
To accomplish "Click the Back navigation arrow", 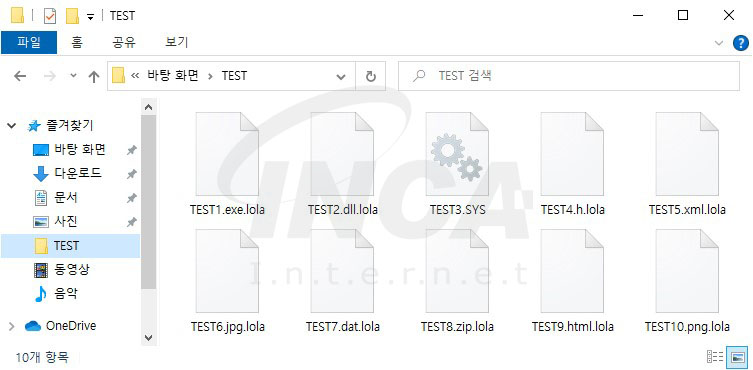I will point(20,76).
